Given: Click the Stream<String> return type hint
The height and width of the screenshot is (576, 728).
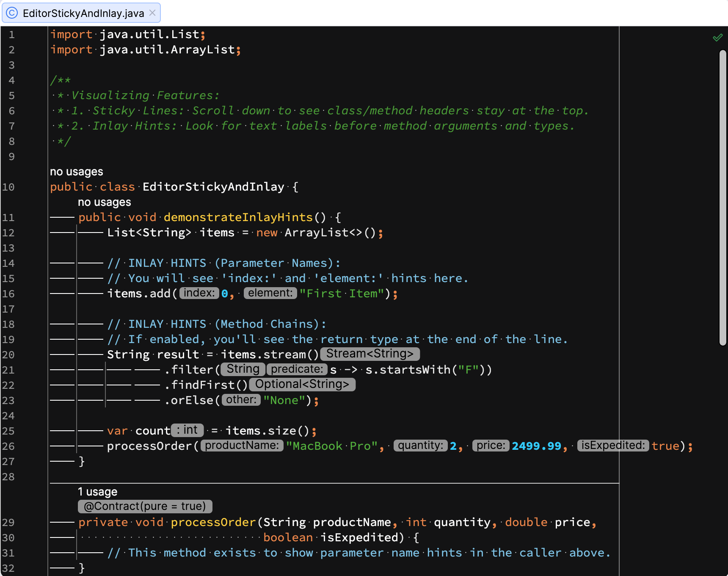Looking at the screenshot, I should click(x=370, y=354).
